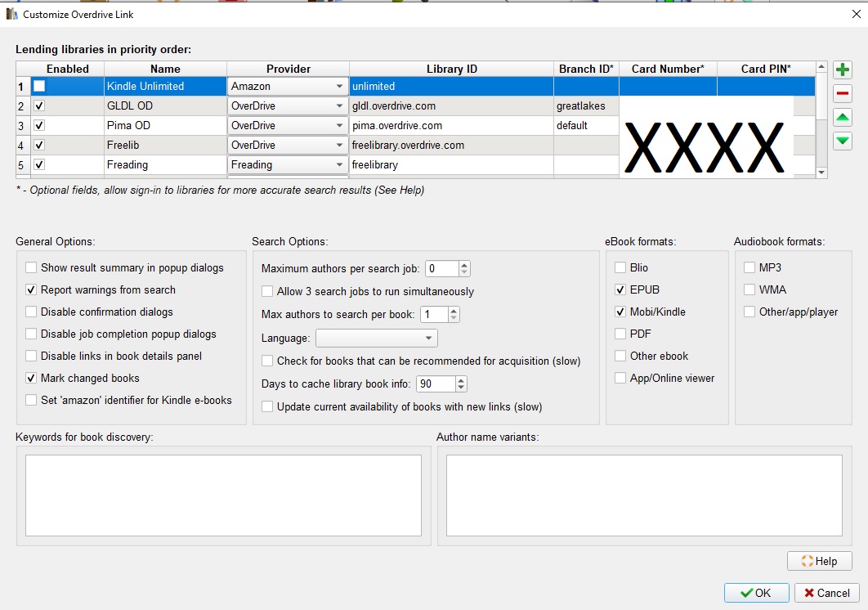Enable the Kindle Unlimited library checkbox
The height and width of the screenshot is (610, 868).
point(39,86)
